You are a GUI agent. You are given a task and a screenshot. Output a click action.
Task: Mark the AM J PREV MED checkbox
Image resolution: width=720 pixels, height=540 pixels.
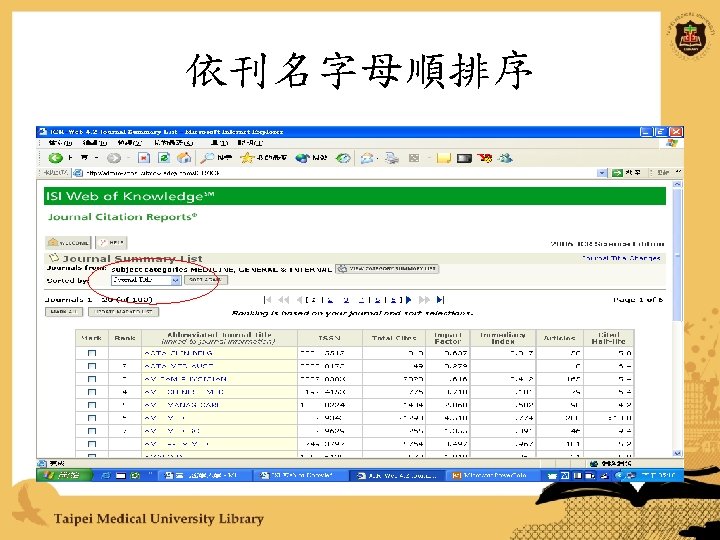[x=92, y=444]
